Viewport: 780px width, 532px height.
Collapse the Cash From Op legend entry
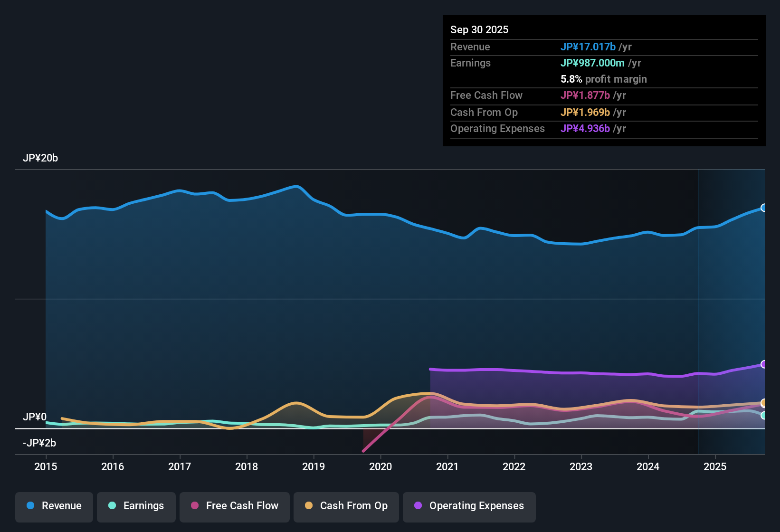(x=346, y=506)
